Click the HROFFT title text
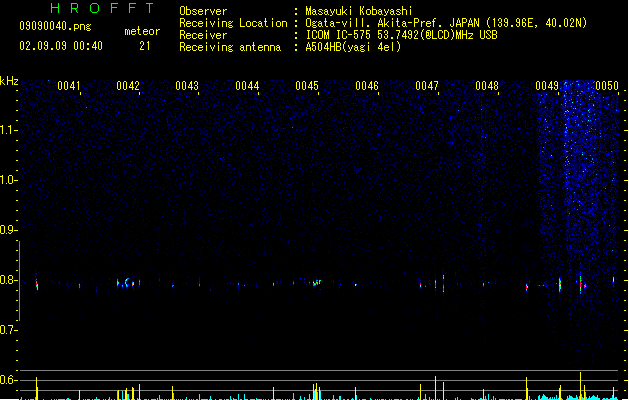629x400 pixels. pyautogui.click(x=102, y=8)
